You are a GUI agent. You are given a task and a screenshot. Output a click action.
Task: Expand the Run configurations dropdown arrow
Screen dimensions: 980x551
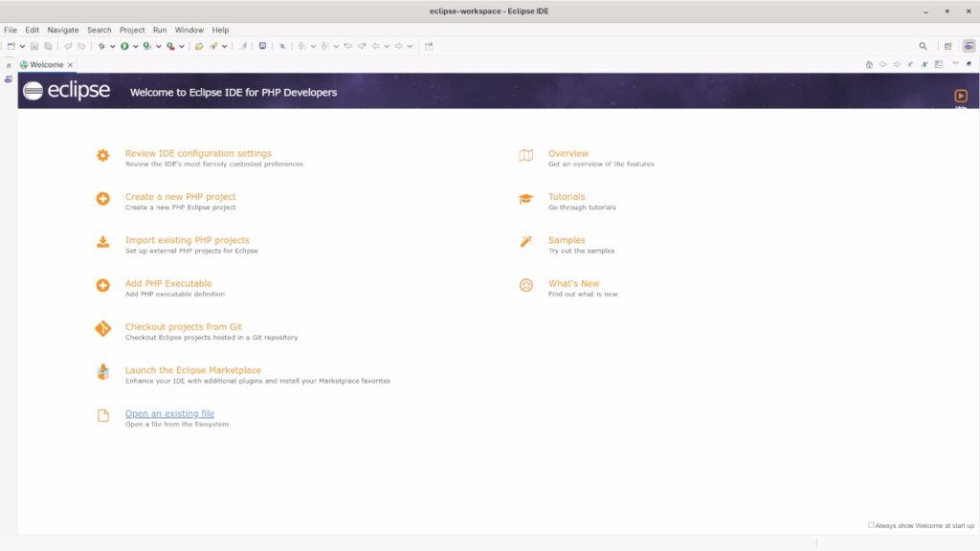[136, 46]
